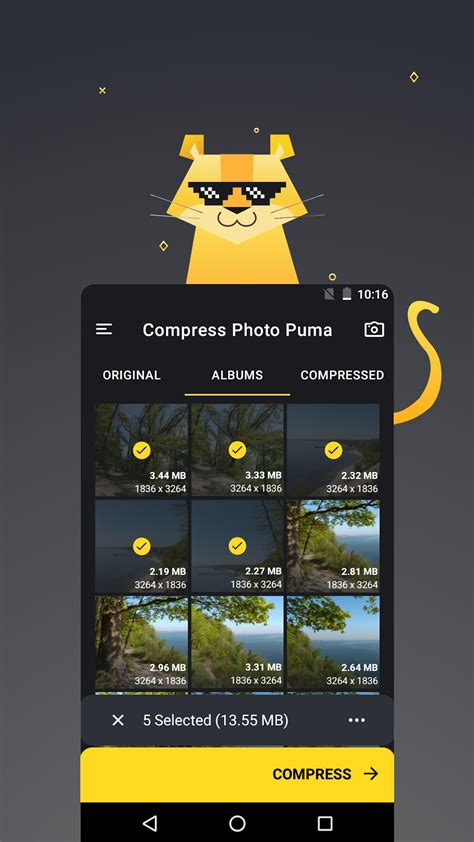
Task: Open the hamburger menu
Action: pyautogui.click(x=104, y=329)
